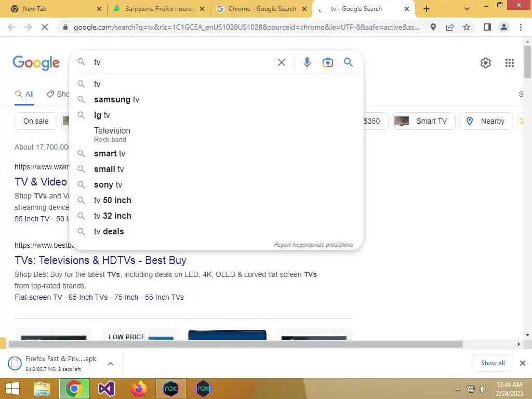The image size is (532, 399).
Task: Switch to Chrome - Google Search tab
Action: coord(262,9)
